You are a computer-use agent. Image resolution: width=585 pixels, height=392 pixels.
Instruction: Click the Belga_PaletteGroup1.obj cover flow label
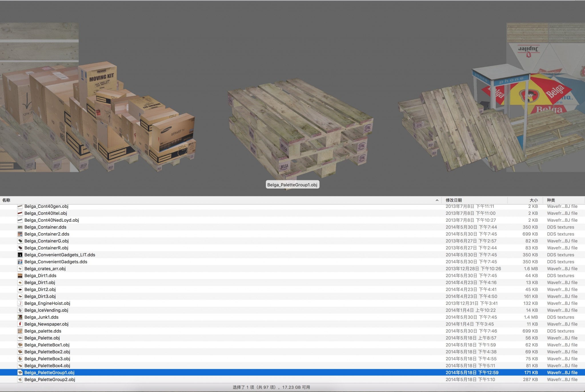click(292, 185)
